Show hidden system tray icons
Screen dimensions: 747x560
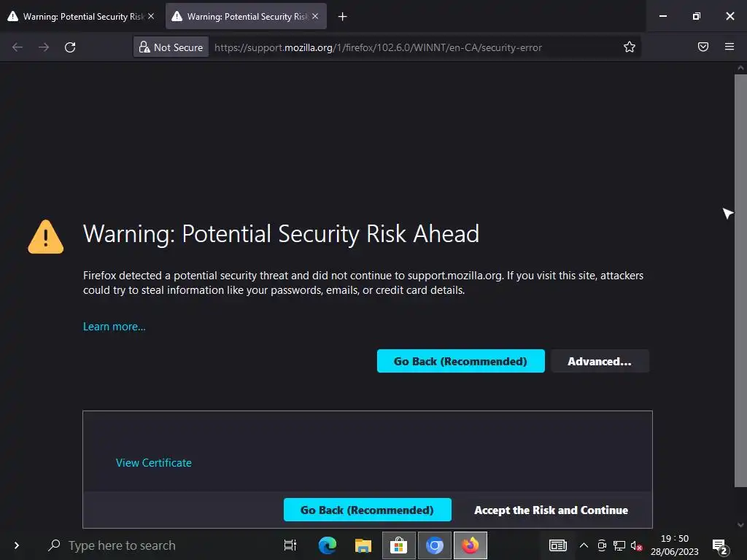tap(584, 545)
